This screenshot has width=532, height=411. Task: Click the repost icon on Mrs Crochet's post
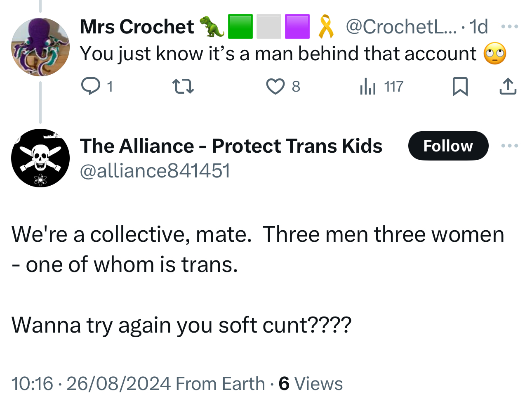click(x=183, y=87)
